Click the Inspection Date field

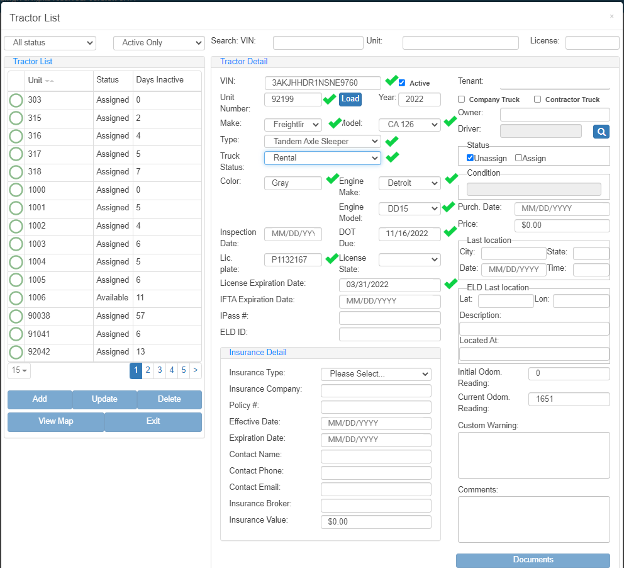(x=292, y=234)
